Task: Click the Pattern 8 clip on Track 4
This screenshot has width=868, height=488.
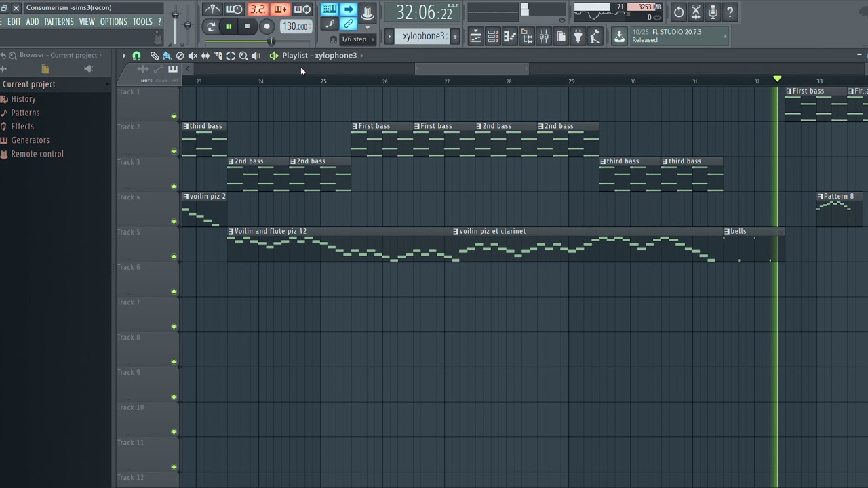Action: point(840,209)
